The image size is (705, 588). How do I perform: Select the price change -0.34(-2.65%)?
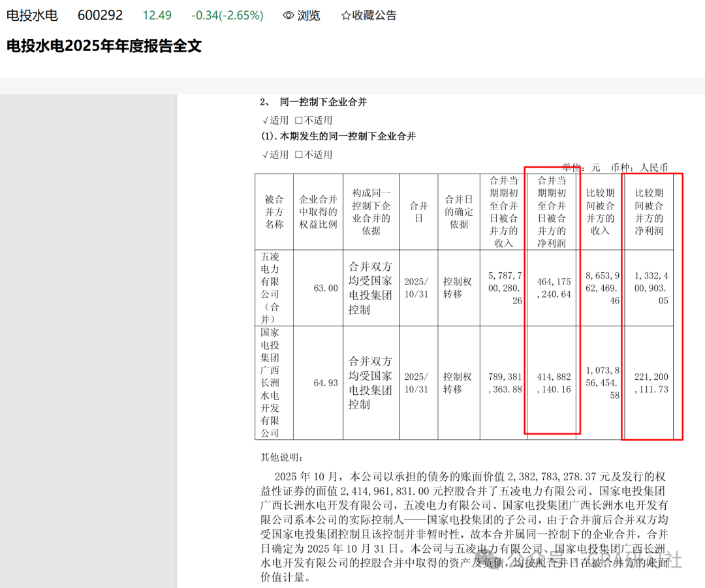coord(228,15)
